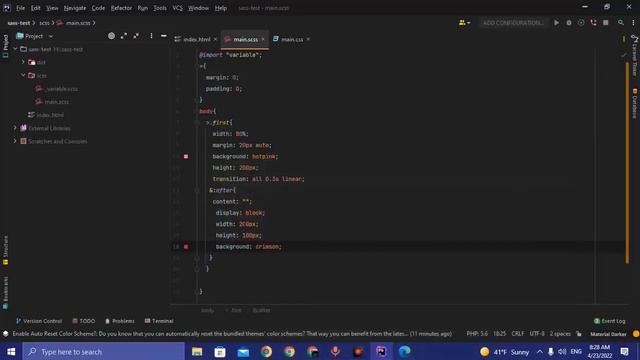Open the Code With Me people dropdown
Image resolution: width=640 pixels, height=360 pixels.
click(x=464, y=23)
